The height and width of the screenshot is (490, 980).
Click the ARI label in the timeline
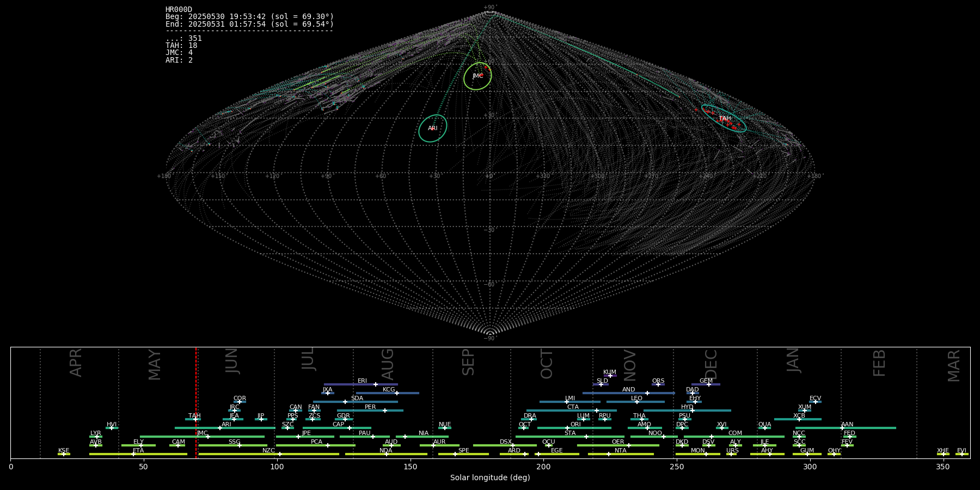tap(226, 425)
